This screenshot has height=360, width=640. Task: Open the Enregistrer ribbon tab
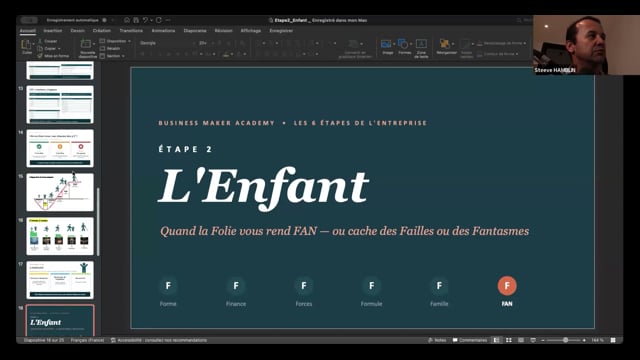coord(281,31)
